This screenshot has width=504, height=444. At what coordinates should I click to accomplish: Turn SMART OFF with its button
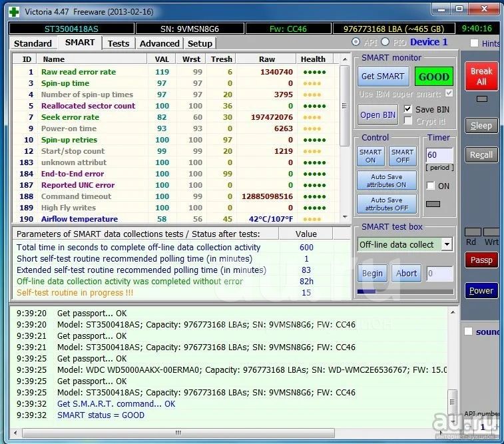pyautogui.click(x=402, y=156)
